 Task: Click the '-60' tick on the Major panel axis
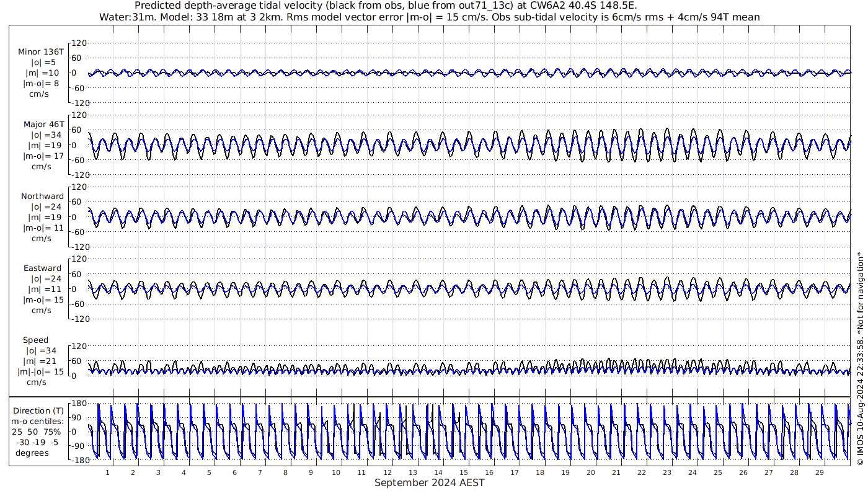point(77,160)
